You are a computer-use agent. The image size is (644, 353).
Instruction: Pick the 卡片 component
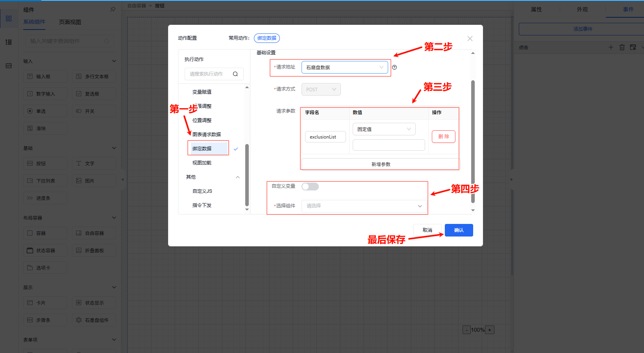pos(45,303)
